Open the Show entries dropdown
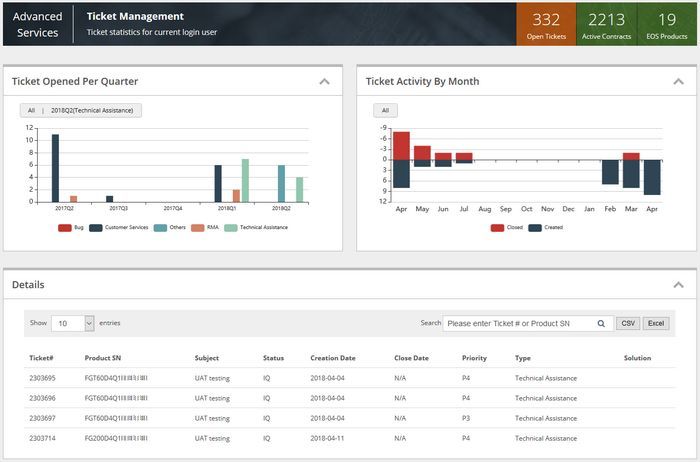 click(73, 323)
